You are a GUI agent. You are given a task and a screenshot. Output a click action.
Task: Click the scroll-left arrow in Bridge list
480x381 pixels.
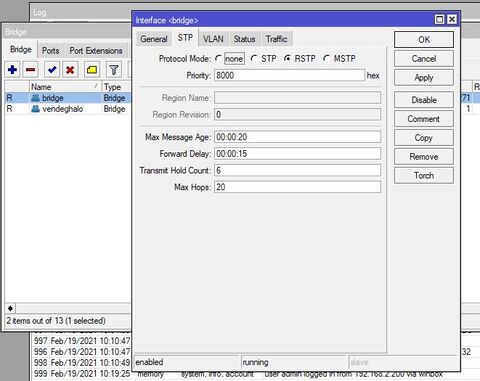[10, 308]
